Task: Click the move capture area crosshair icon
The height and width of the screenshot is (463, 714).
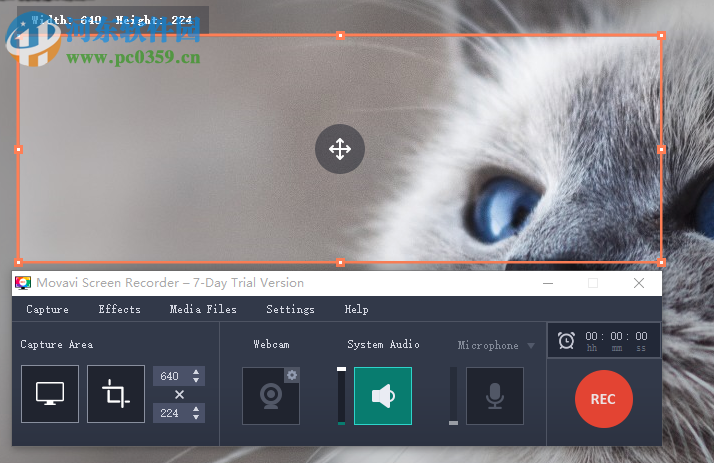Action: (x=340, y=149)
